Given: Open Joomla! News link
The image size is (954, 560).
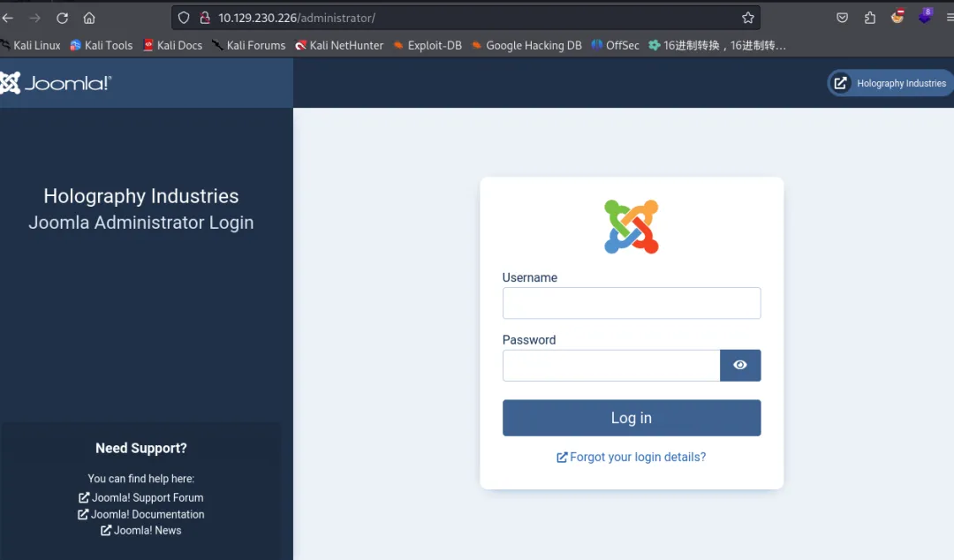Looking at the screenshot, I should 141,531.
